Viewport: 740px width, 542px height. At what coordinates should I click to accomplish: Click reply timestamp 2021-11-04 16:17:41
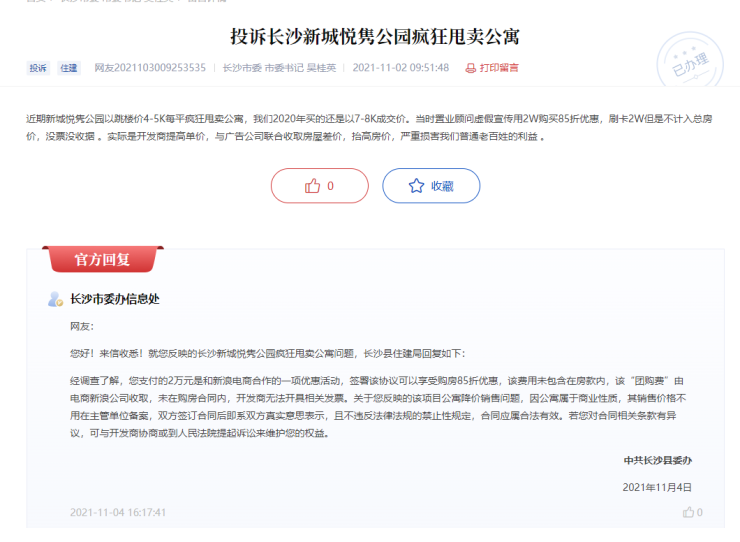[x=118, y=512]
